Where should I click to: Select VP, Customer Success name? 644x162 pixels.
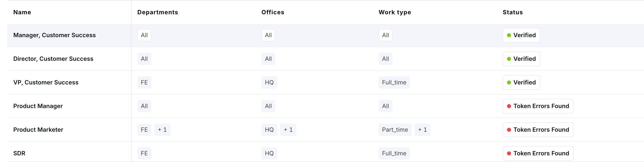46,82
